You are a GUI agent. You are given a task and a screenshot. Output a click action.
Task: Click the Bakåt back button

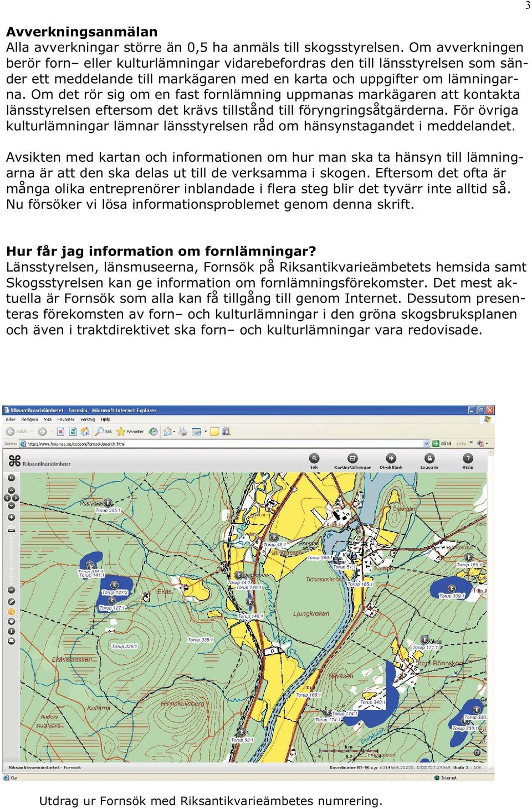tap(18, 431)
